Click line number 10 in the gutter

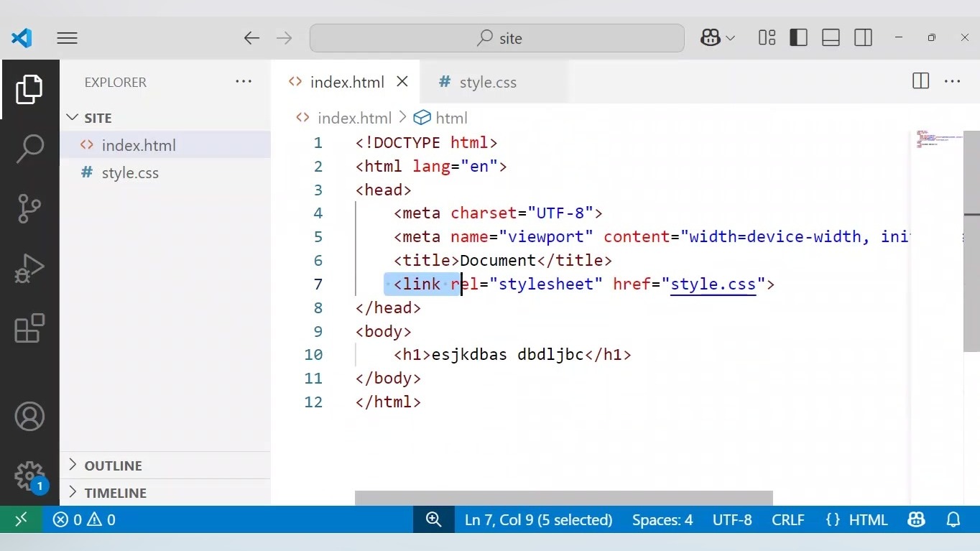pos(313,354)
